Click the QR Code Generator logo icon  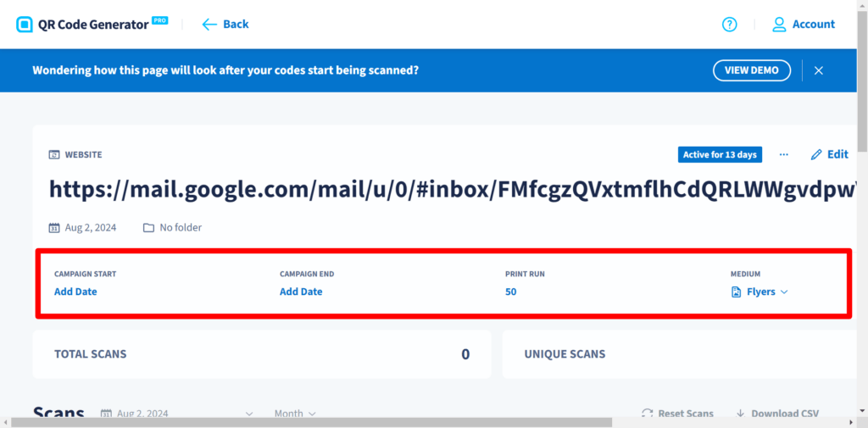(x=25, y=25)
